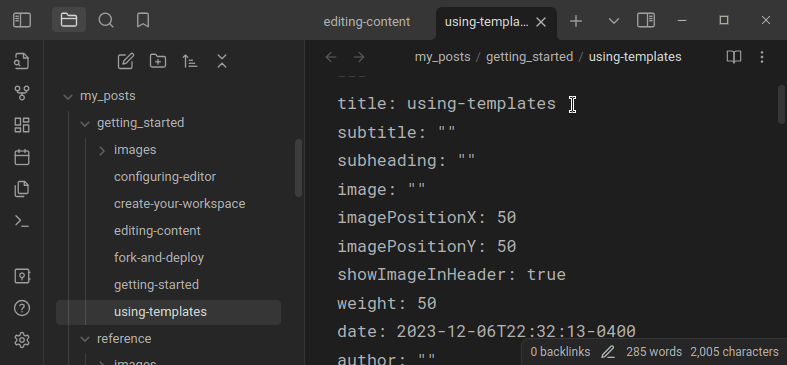Show the 0 backlinks status item

point(560,352)
